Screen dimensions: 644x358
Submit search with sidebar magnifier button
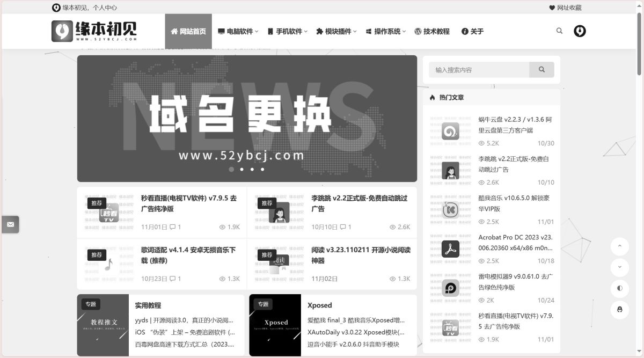point(541,70)
